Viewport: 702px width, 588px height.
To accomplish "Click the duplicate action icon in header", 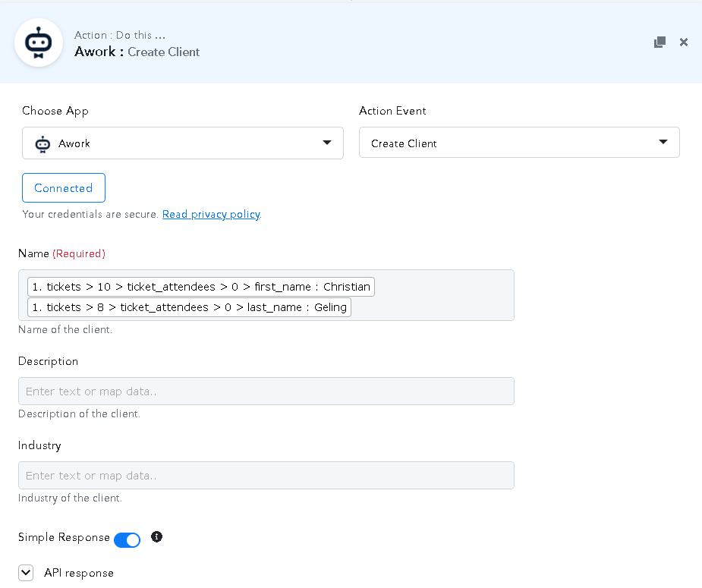I will [660, 42].
